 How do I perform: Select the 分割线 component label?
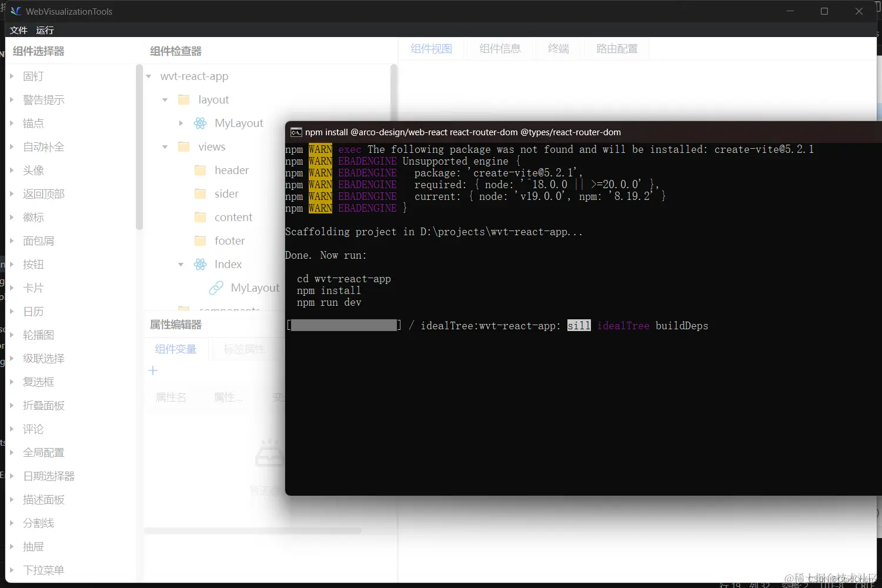click(x=39, y=523)
